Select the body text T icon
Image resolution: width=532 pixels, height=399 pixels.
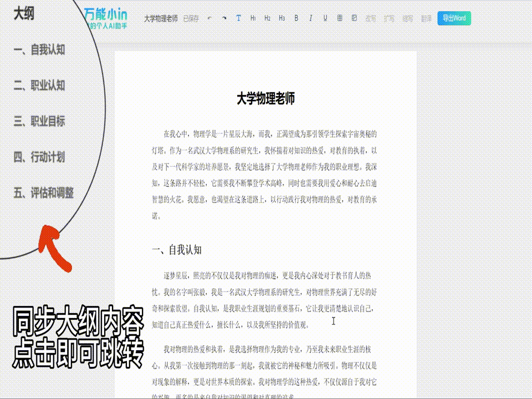click(238, 18)
